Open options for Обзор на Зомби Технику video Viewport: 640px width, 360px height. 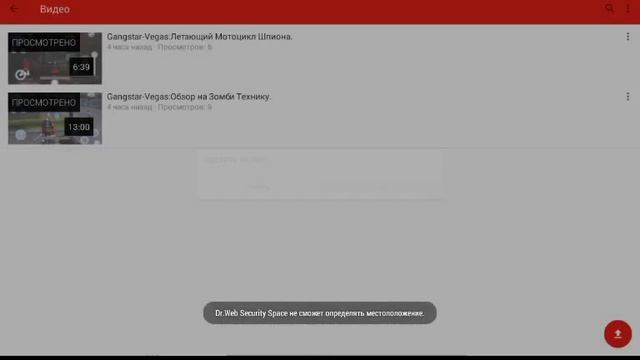point(628,97)
